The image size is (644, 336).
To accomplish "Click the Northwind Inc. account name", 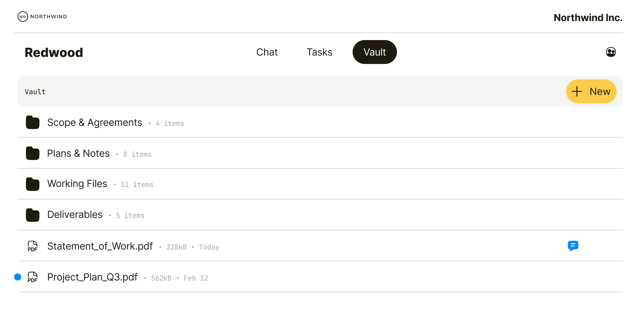I will click(587, 18).
